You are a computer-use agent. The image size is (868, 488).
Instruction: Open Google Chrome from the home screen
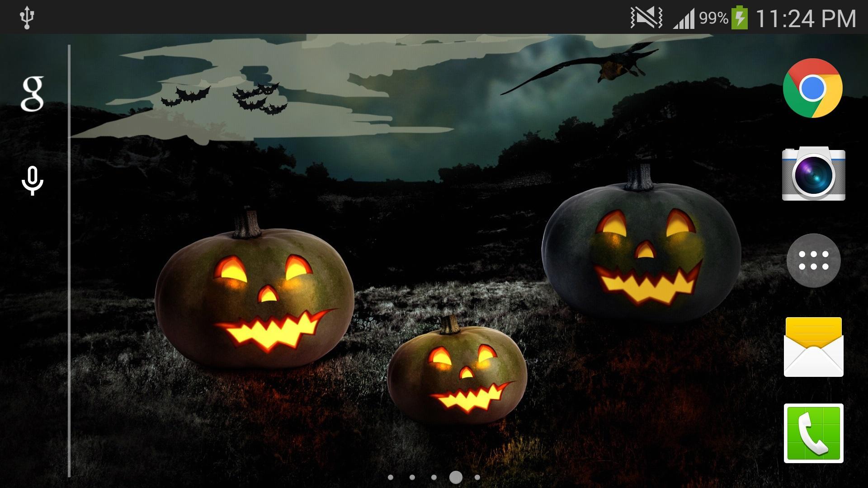click(812, 89)
